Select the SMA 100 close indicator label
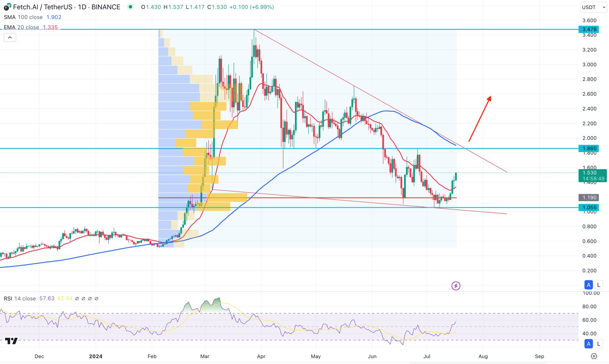609x364 pixels. [23, 17]
